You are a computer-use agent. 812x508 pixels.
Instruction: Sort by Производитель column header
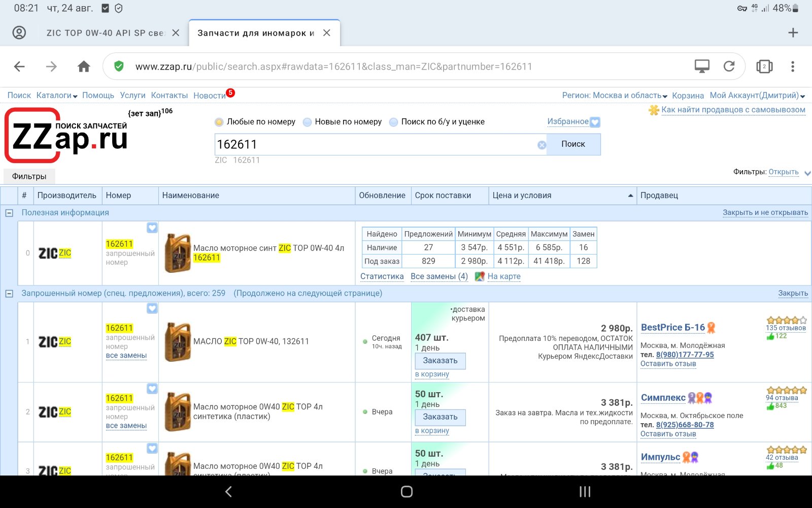pos(66,196)
